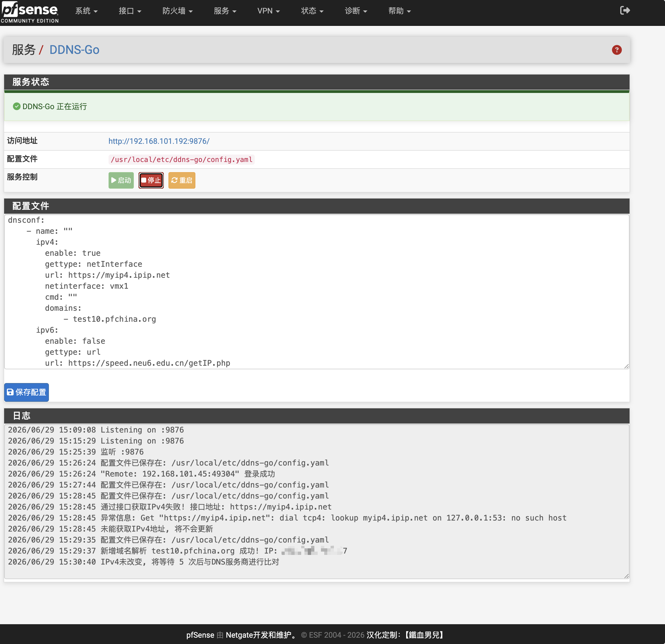665x644 pixels.
Task: Open the 接口 menu
Action: coord(130,11)
